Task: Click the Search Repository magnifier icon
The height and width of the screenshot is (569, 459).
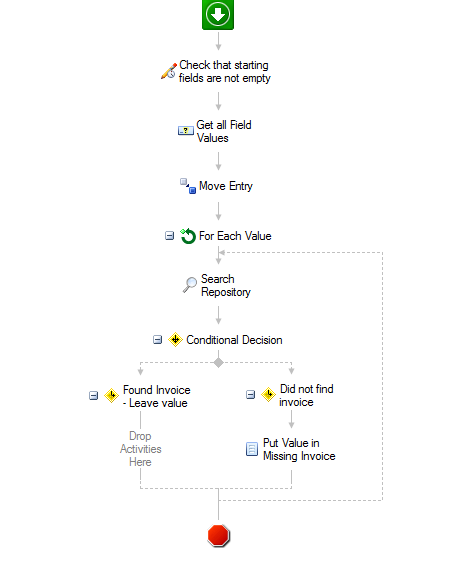Action: point(190,285)
